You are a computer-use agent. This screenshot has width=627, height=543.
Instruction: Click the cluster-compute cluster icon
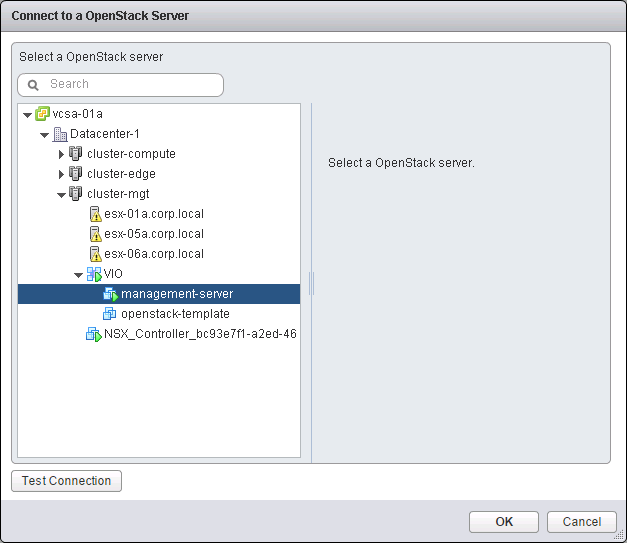(76, 154)
